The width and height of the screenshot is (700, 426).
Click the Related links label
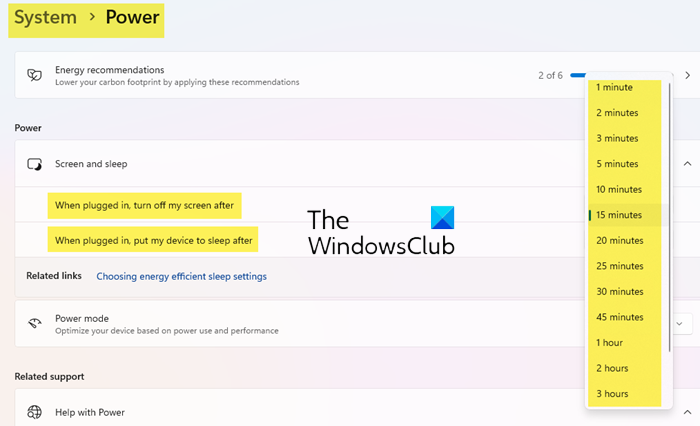(54, 276)
